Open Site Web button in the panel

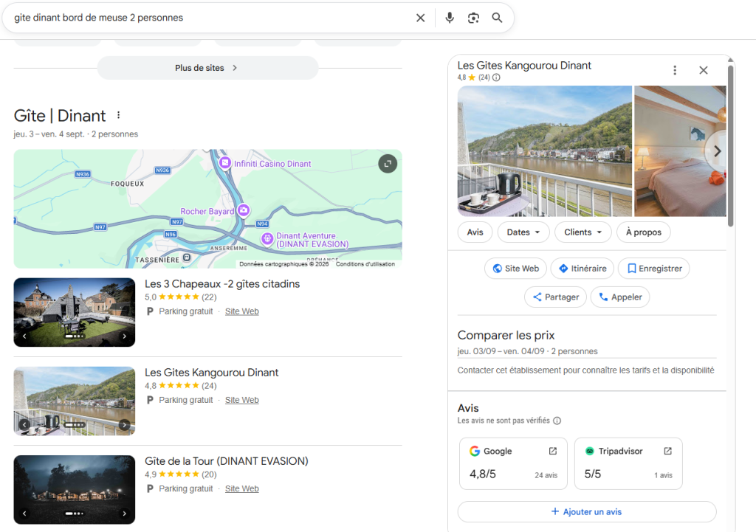click(x=515, y=269)
